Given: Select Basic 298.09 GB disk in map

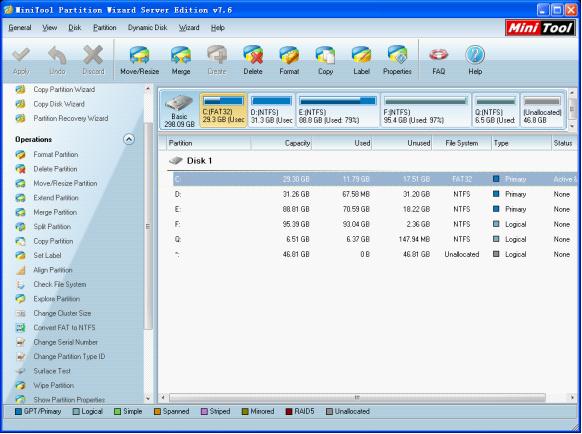Looking at the screenshot, I should 179,111.
